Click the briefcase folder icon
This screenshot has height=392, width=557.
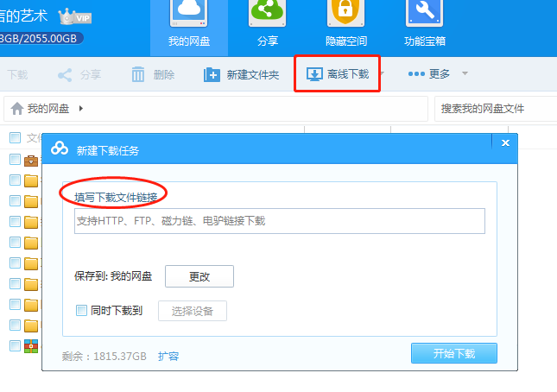tap(31, 161)
